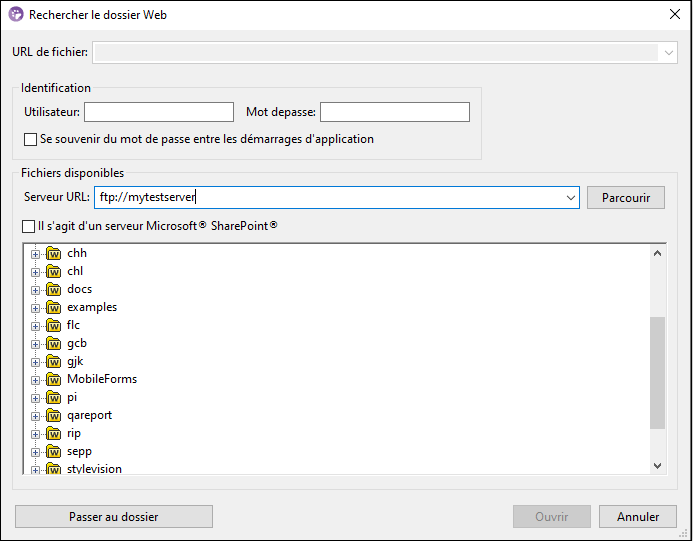Image resolution: width=693 pixels, height=541 pixels.
Task: Select the rip folder icon
Action: pyautogui.click(x=54, y=434)
